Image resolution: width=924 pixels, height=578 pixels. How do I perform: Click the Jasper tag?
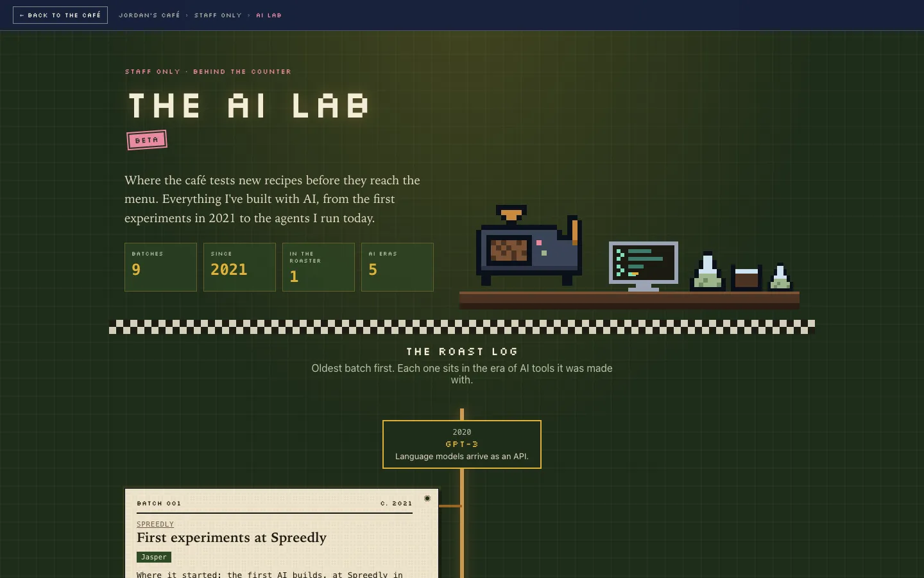154,557
